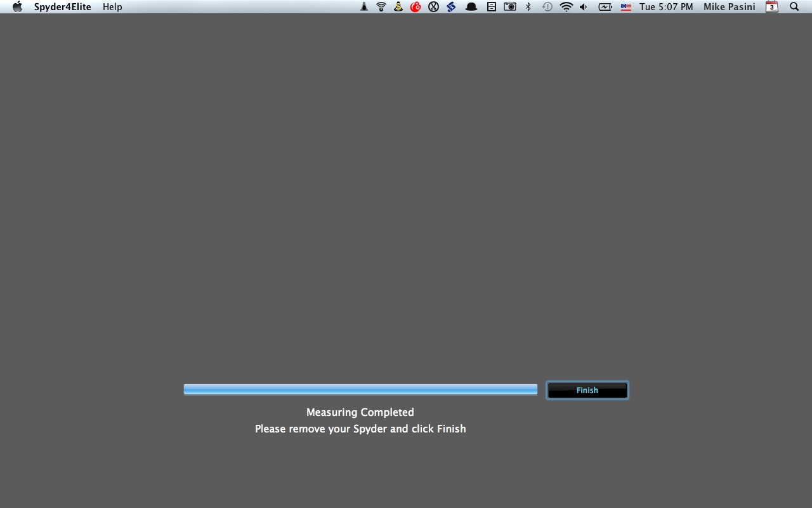Open the Apple menu
This screenshot has height=508, width=812.
(x=17, y=7)
